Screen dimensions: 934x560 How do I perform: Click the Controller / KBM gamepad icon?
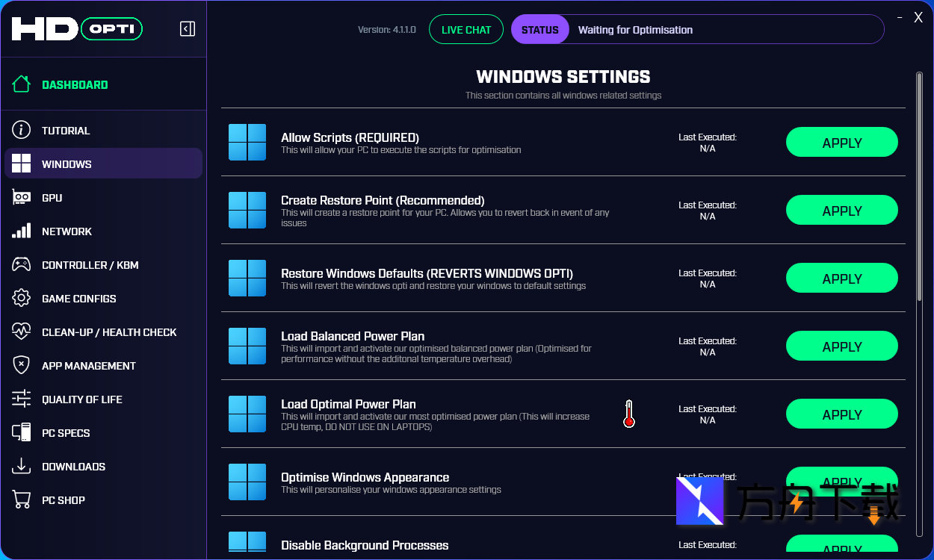22,264
